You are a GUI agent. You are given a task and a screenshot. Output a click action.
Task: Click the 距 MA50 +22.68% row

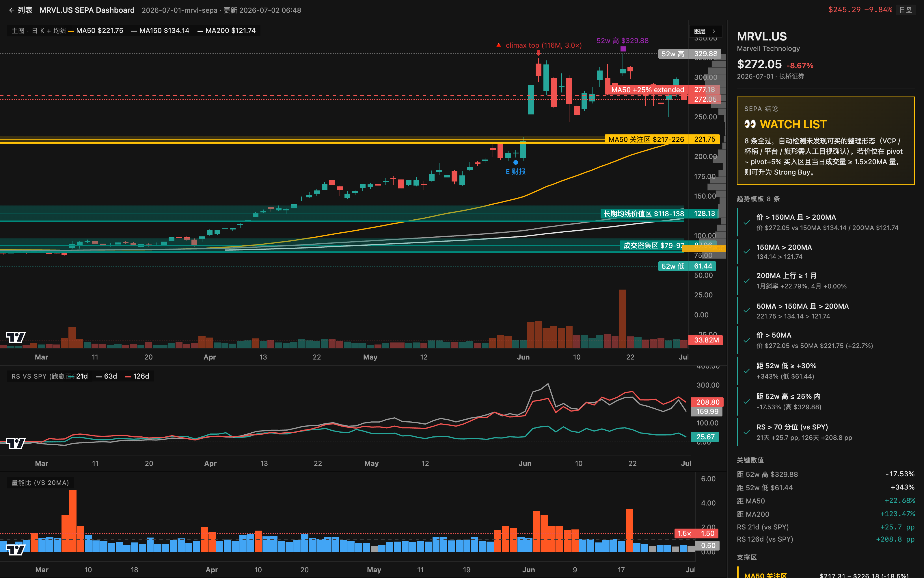[826, 501]
